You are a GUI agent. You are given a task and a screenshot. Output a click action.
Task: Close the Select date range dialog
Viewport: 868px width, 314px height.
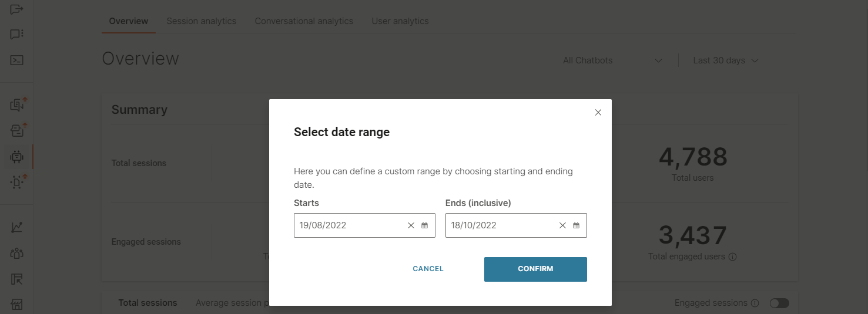coord(598,113)
